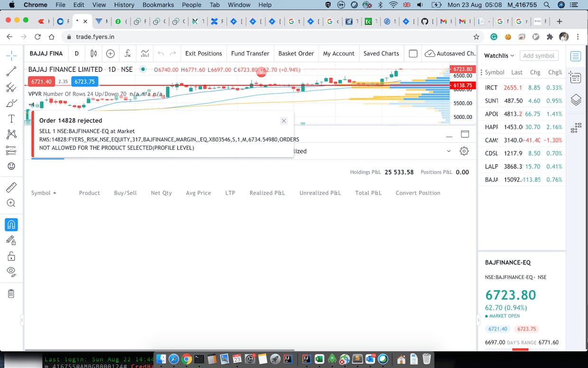The height and width of the screenshot is (368, 588).
Task: Open the Autosaved Chart layout menu
Action: pos(450,54)
